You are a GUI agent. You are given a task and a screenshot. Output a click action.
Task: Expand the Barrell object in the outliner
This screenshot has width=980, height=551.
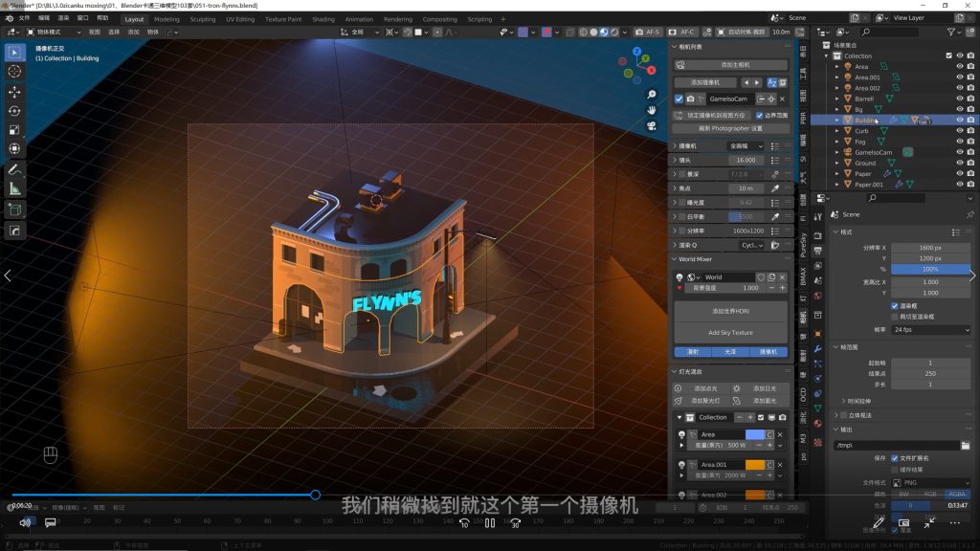click(837, 99)
